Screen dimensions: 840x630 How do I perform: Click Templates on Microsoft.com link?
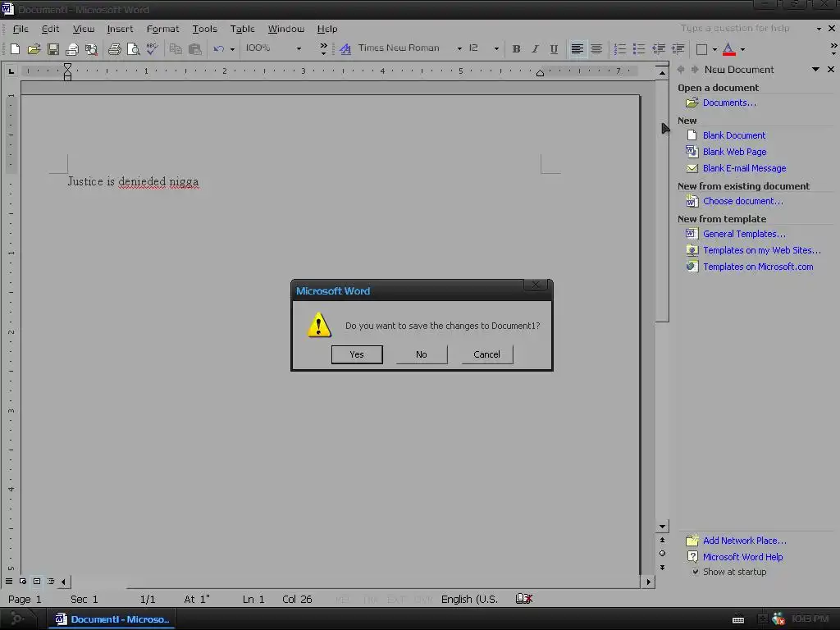point(758,267)
